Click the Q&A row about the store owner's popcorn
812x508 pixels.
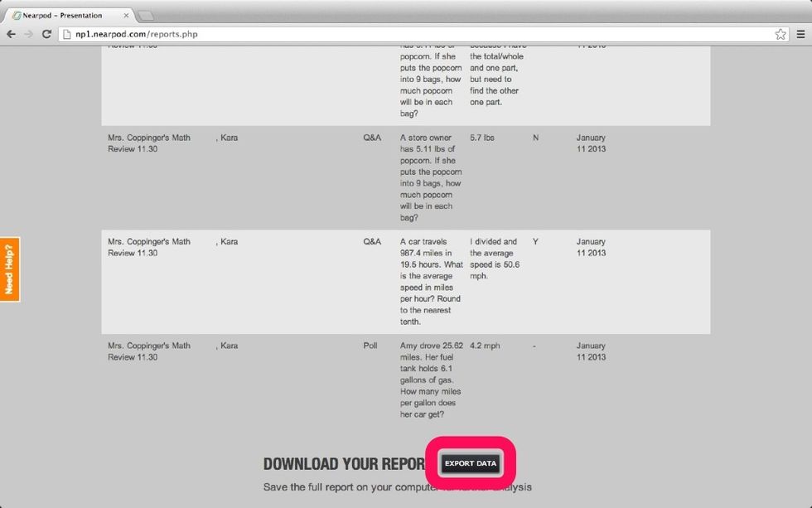click(x=406, y=174)
